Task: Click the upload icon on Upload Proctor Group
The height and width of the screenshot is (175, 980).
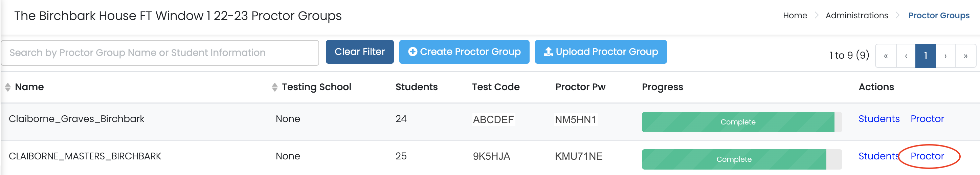Action: pos(548,52)
